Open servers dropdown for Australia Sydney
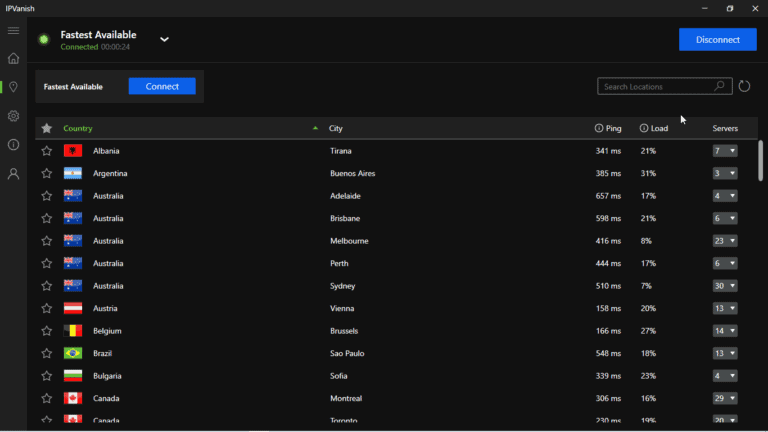Screen dimensions: 768x432 pos(724,286)
